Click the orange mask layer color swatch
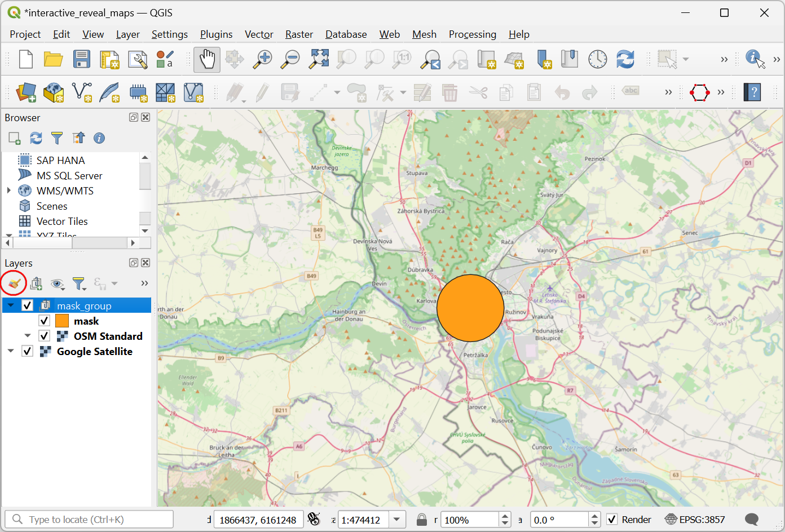785x532 pixels. 62,321
